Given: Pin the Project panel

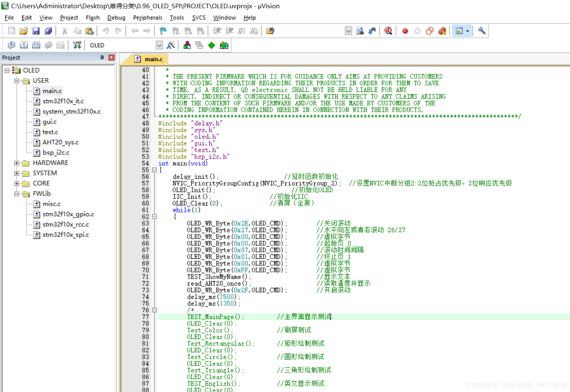Looking at the screenshot, I should pyautogui.click(x=102, y=58).
